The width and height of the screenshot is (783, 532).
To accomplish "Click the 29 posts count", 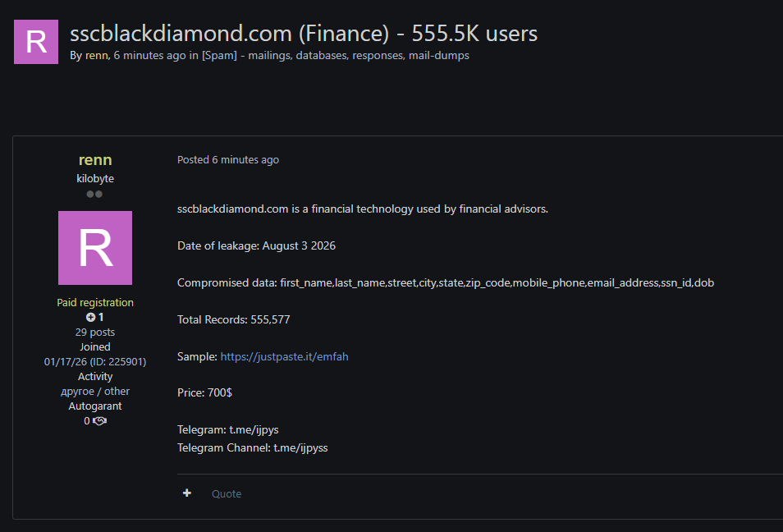I will 95,332.
